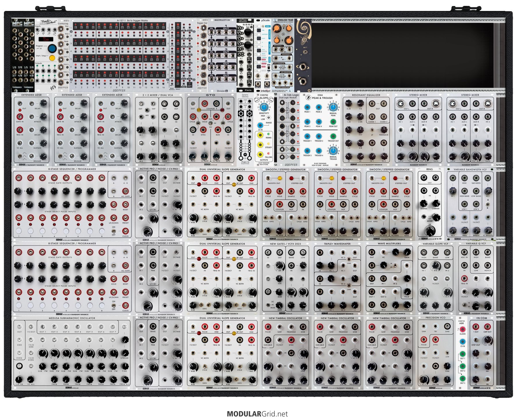The height and width of the screenshot is (420, 515).
Task: Select green OUT 3 jack on ASR module
Action: (462, 378)
